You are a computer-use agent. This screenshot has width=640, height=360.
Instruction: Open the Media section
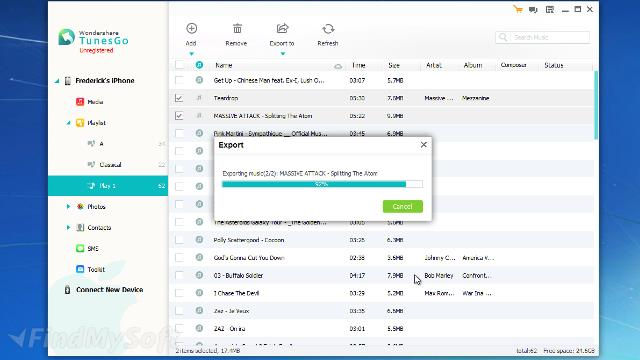tap(95, 102)
